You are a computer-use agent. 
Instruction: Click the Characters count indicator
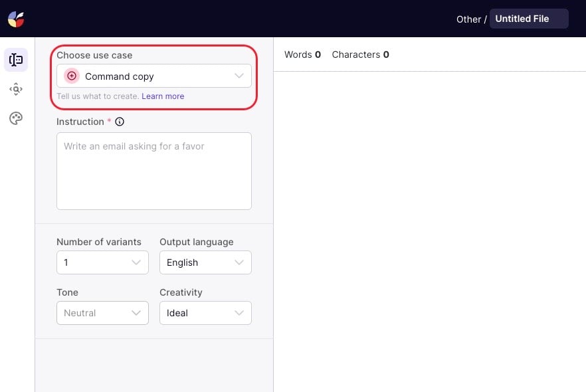360,54
